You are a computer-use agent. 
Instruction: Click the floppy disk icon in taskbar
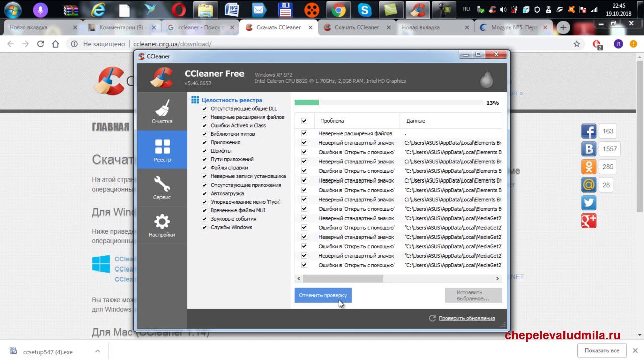[x=285, y=10]
